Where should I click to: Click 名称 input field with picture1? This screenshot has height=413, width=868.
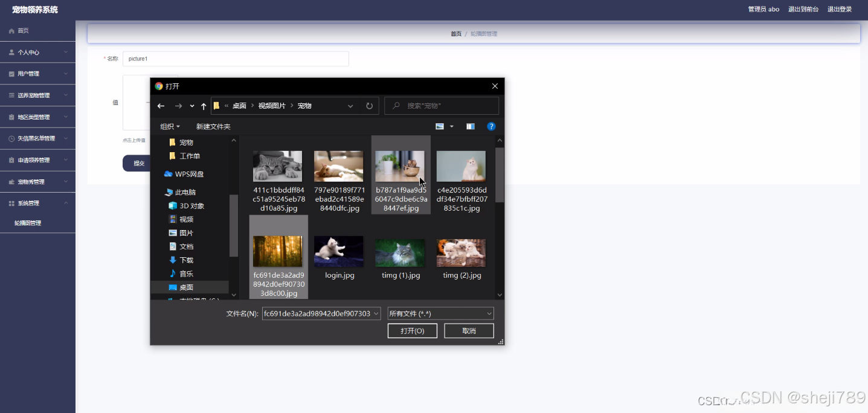[236, 59]
